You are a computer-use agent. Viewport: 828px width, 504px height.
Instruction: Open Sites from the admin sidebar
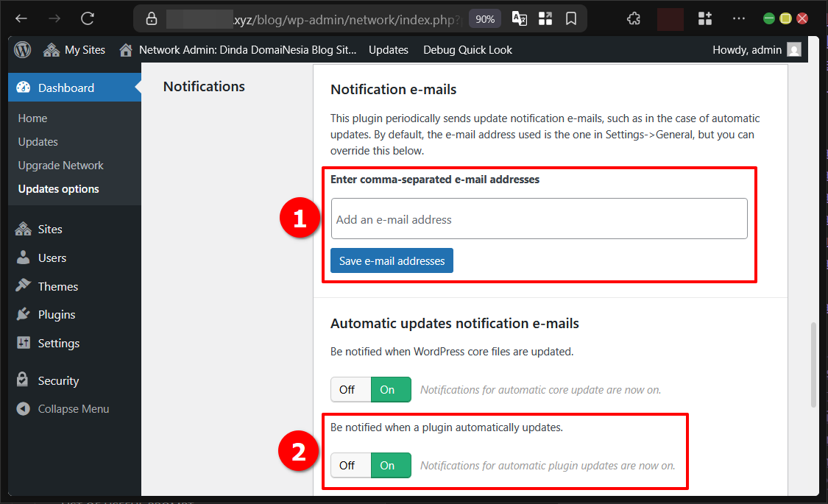52,229
